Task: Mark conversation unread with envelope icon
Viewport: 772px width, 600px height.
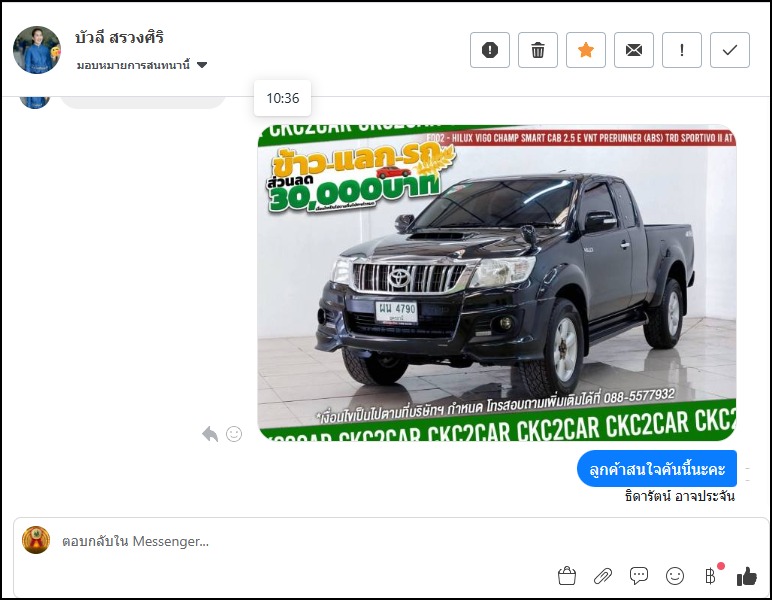Action: (x=634, y=50)
